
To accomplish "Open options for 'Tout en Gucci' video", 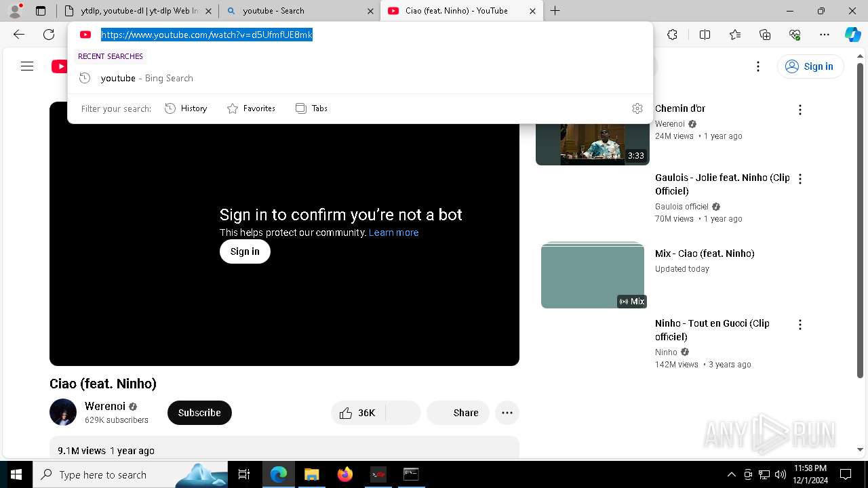I will click(x=800, y=325).
